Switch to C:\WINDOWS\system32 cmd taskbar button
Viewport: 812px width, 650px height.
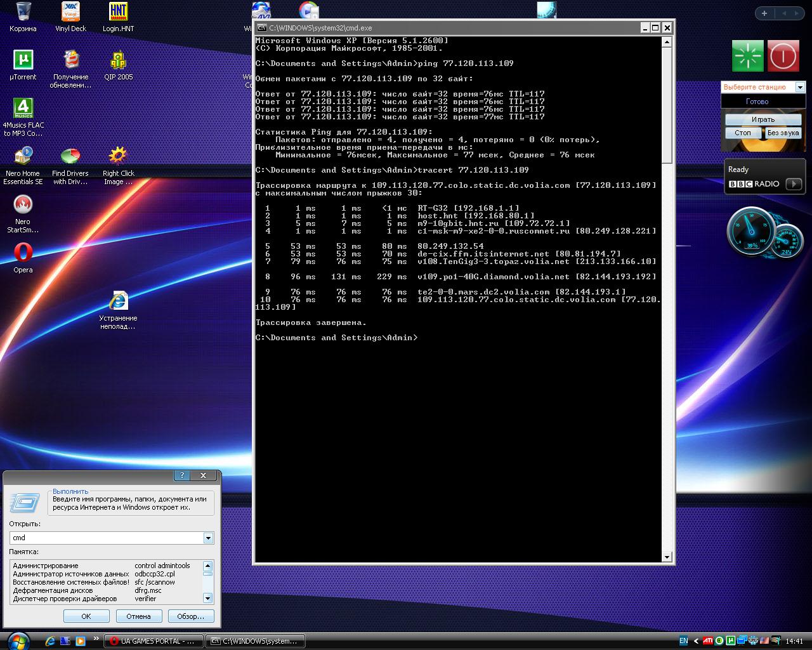click(x=256, y=641)
